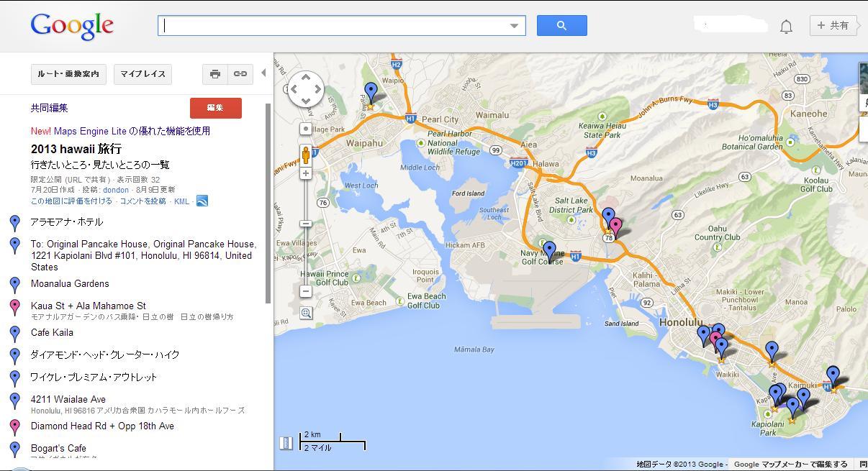Image resolution: width=868 pixels, height=471 pixels.
Task: Click the blue search magnifier button
Action: (561, 25)
